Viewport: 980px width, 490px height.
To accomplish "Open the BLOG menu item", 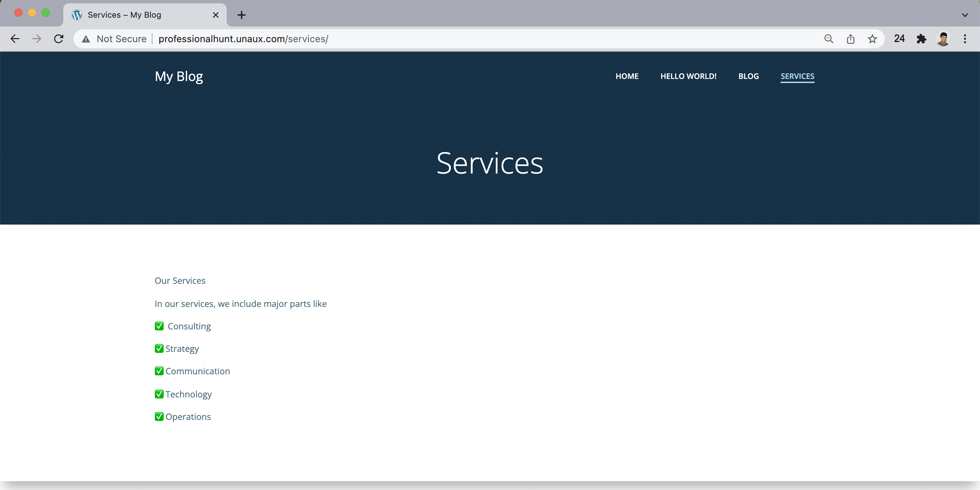I will (x=748, y=76).
